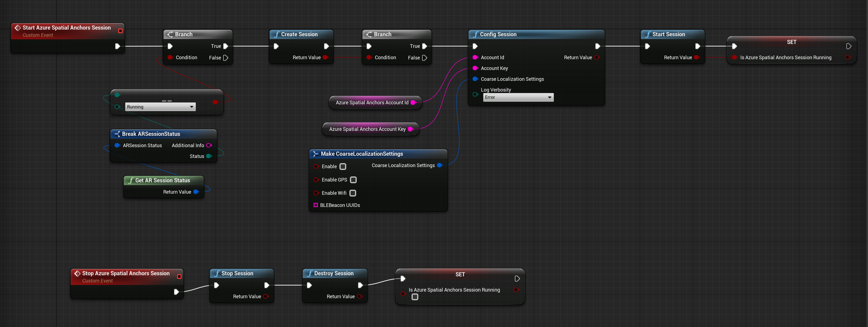The image size is (868, 327).
Task: Select the Break ARSessionStatus node title
Action: click(151, 134)
